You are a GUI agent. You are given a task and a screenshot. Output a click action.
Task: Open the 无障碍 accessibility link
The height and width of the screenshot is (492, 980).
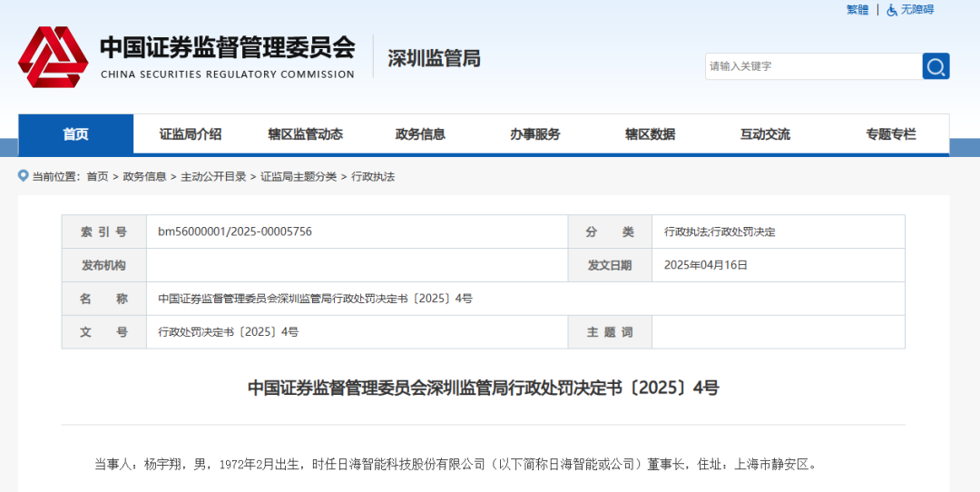pyautogui.click(x=916, y=10)
